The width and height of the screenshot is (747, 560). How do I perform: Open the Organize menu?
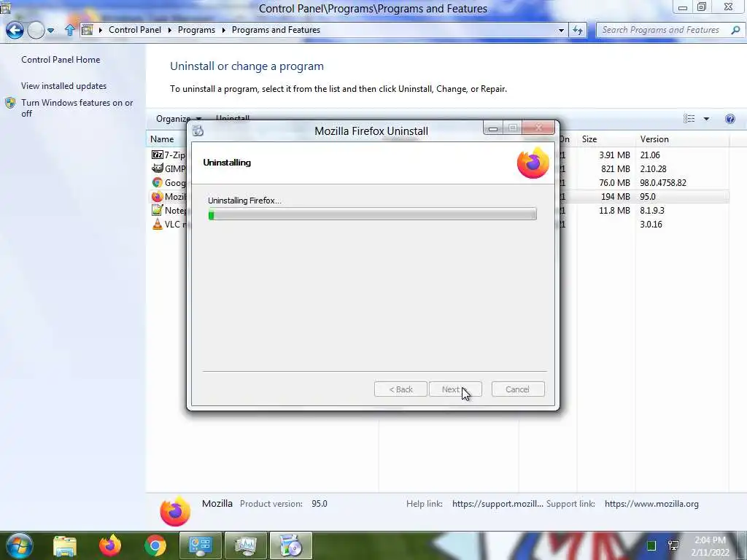[x=179, y=119]
